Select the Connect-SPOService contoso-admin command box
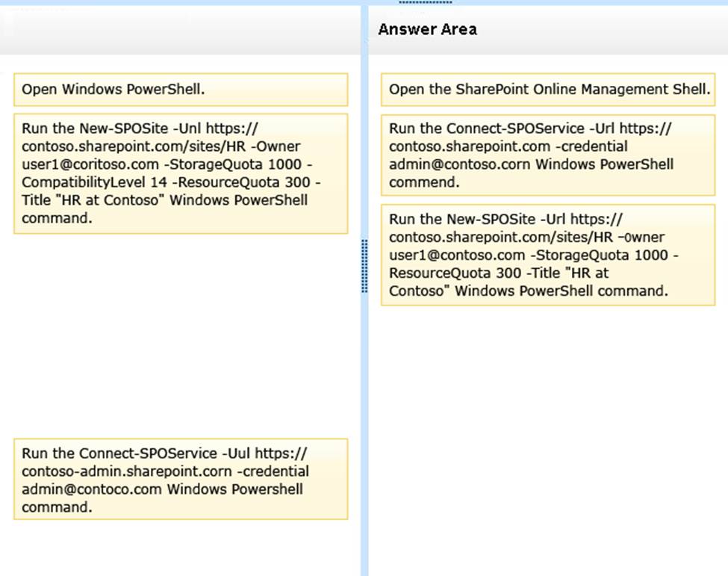 181,479
